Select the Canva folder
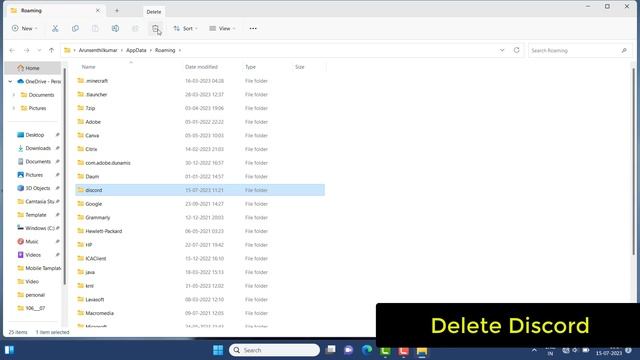640x360 pixels. point(92,136)
